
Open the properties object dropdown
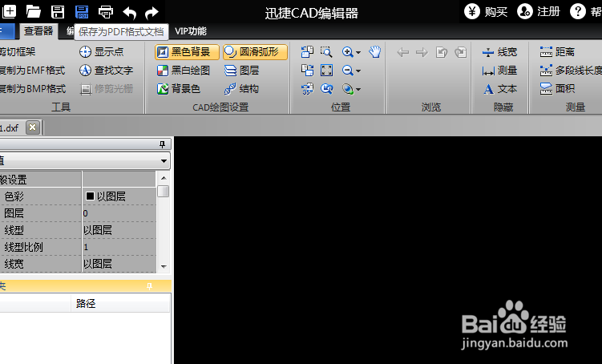tap(164, 161)
